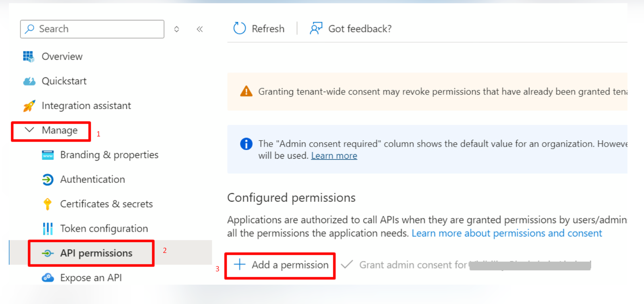
Task: Click the Token configuration bars icon
Action: (x=48, y=229)
